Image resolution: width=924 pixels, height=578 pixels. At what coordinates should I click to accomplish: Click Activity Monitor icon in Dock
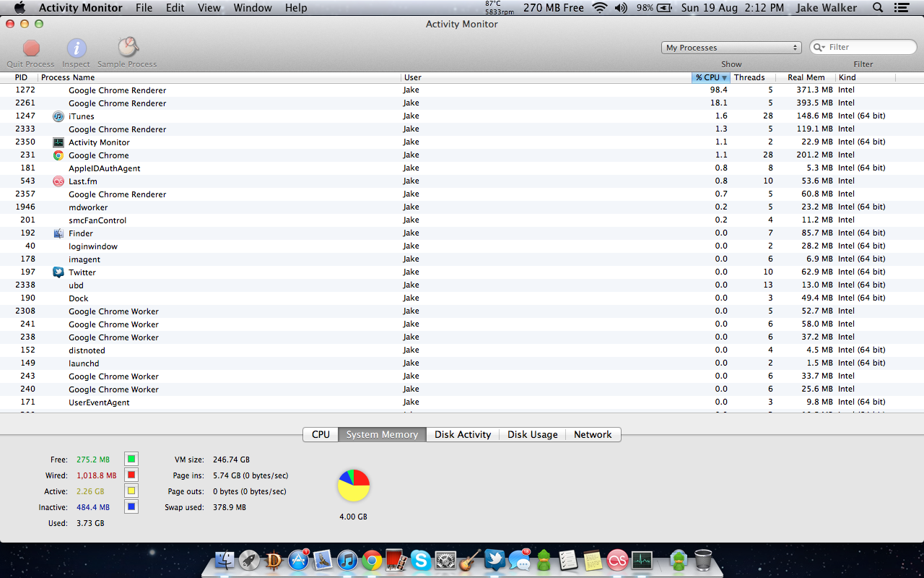(x=642, y=560)
